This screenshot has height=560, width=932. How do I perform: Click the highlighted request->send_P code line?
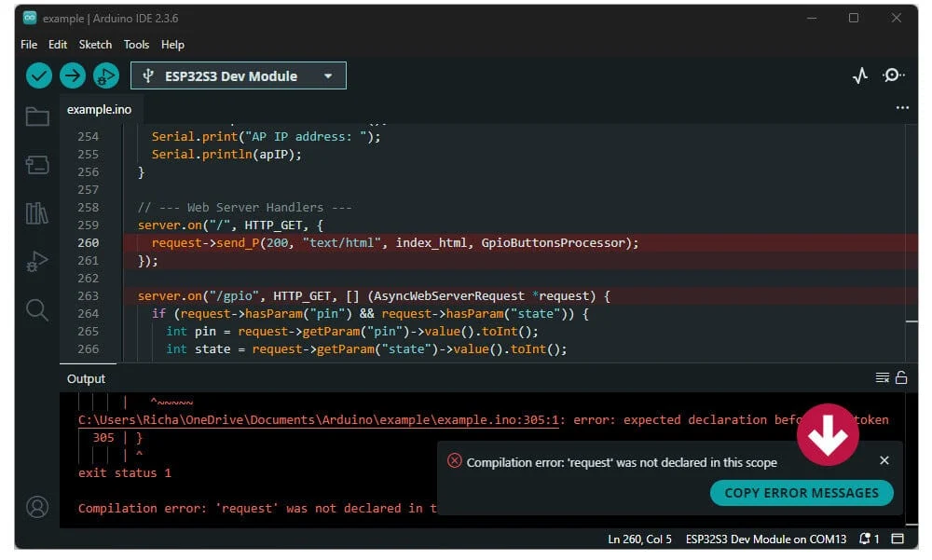coord(394,243)
